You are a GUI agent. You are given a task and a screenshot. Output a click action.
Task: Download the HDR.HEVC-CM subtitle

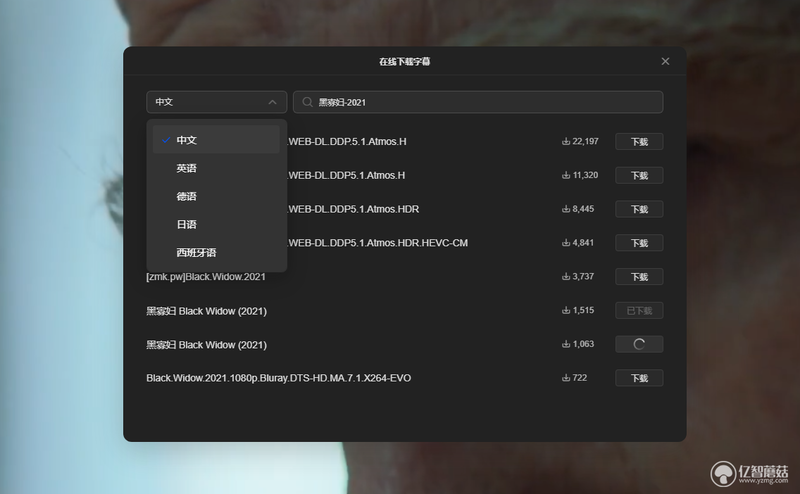pyautogui.click(x=639, y=243)
